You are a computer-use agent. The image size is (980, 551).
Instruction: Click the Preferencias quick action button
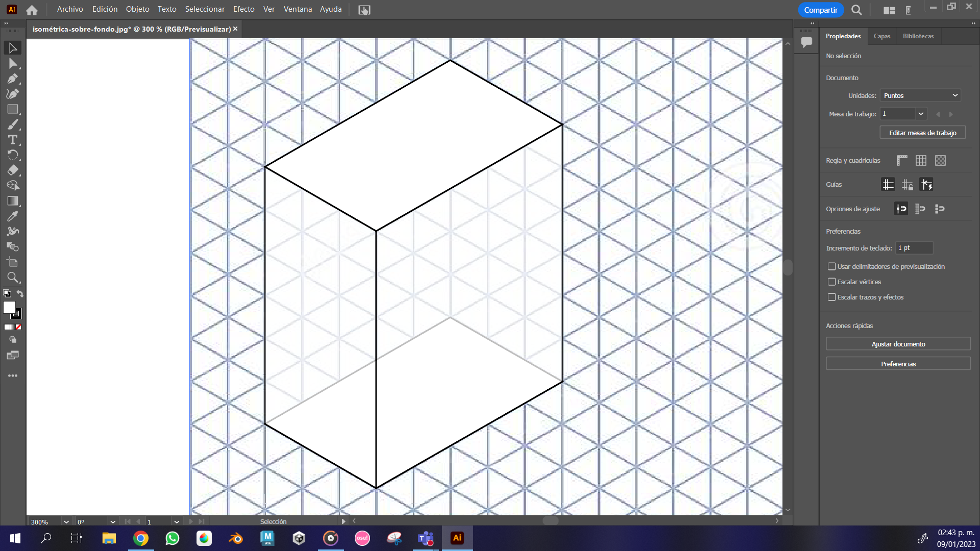pyautogui.click(x=898, y=364)
